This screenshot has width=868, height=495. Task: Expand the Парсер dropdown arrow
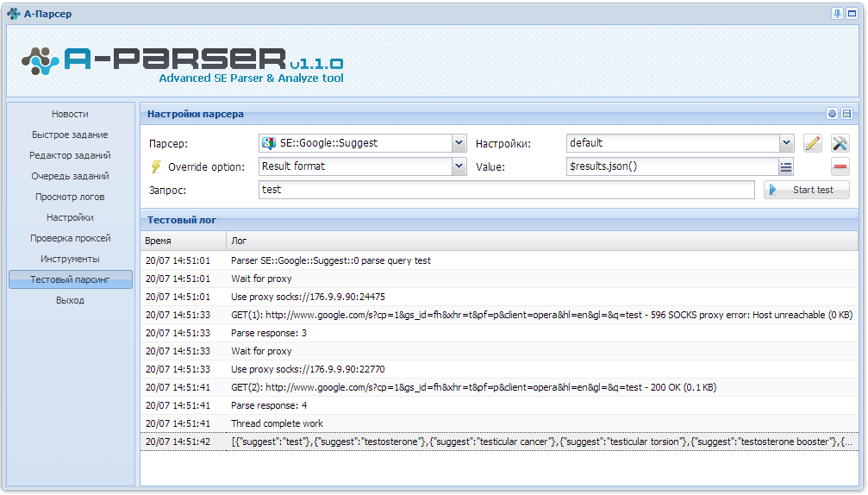(x=459, y=143)
